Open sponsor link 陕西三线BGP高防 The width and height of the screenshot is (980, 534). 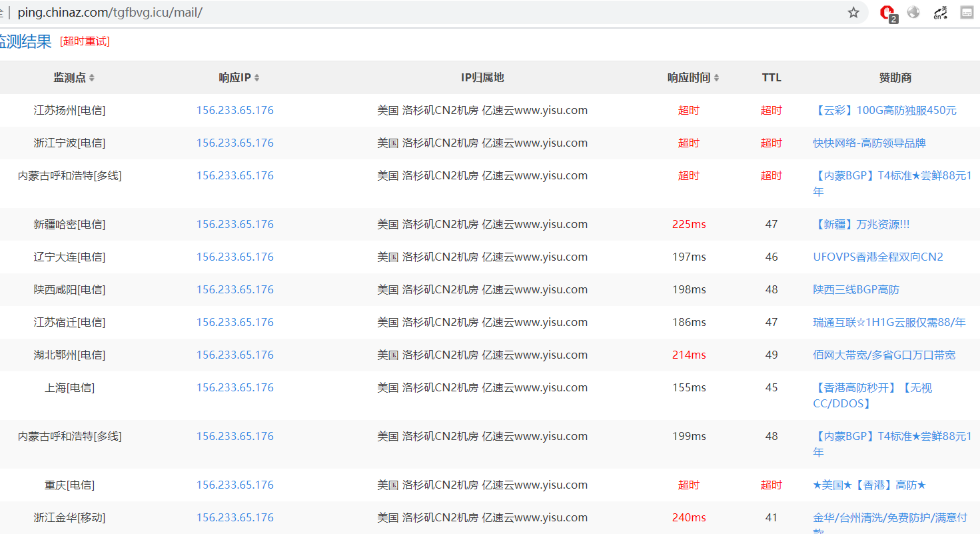856,290
